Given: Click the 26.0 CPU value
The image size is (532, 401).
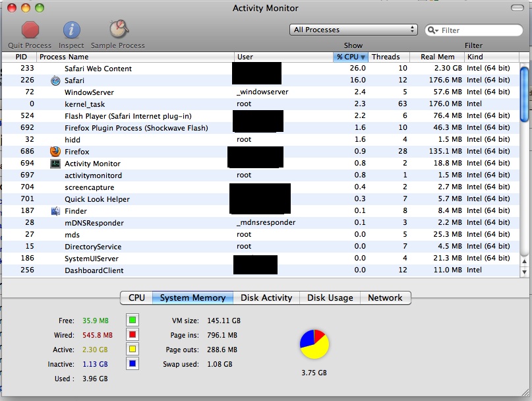Looking at the screenshot, I should [357, 68].
